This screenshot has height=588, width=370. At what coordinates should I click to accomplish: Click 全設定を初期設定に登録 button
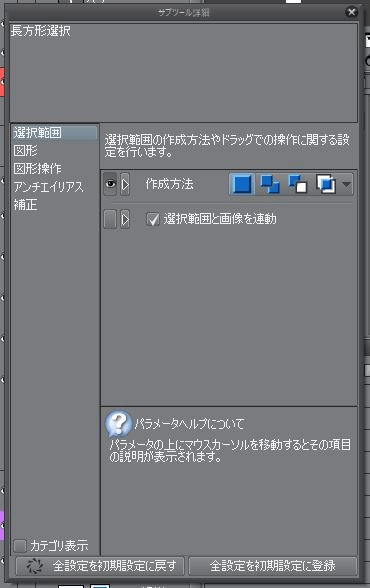(x=273, y=566)
